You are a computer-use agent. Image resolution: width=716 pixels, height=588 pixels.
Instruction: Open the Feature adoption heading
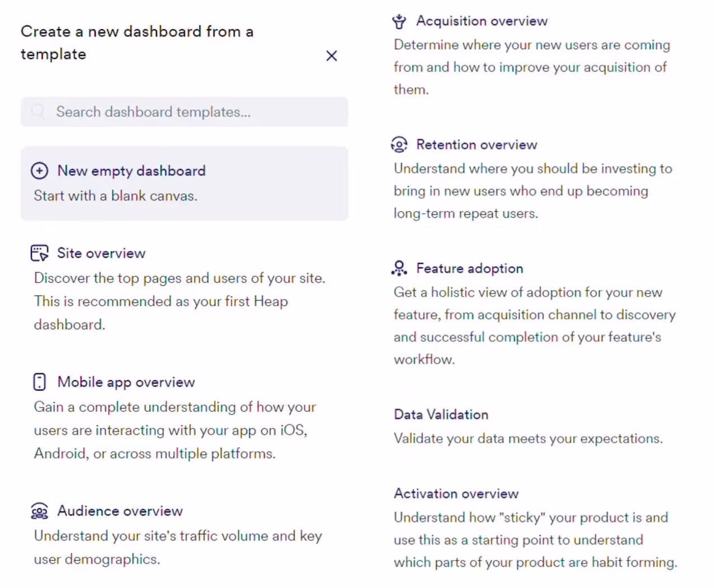[470, 268]
